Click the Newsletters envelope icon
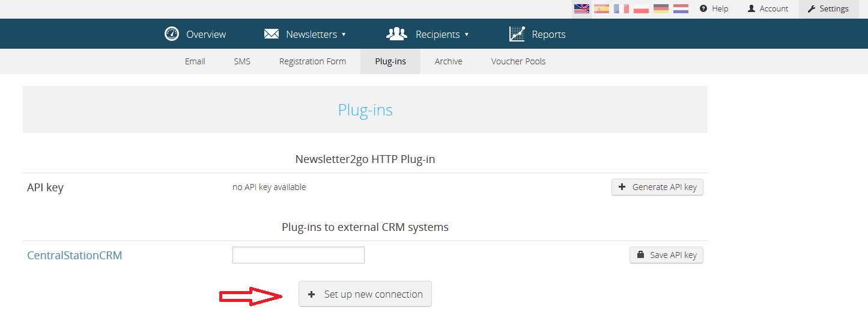This screenshot has height=332, width=868. coord(272,34)
